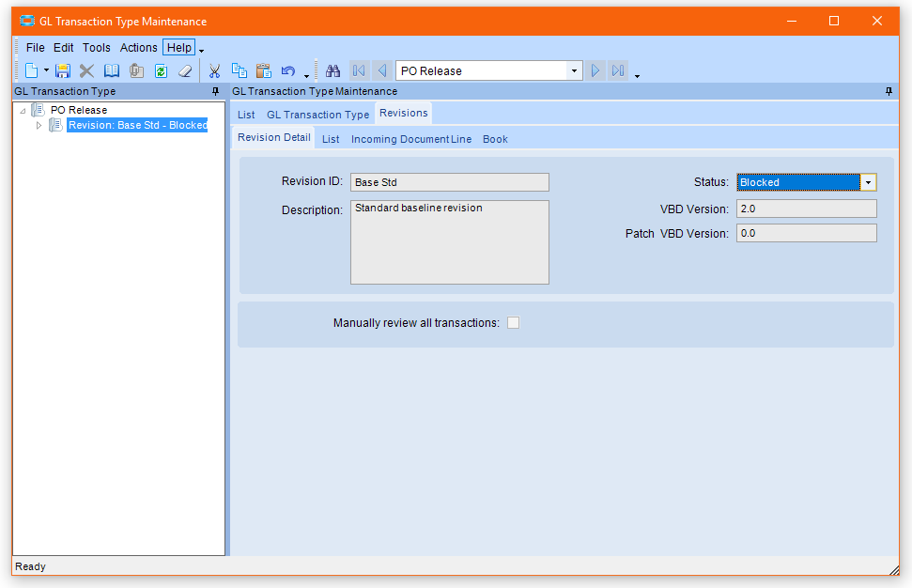Go to the next record arrow

[595, 70]
